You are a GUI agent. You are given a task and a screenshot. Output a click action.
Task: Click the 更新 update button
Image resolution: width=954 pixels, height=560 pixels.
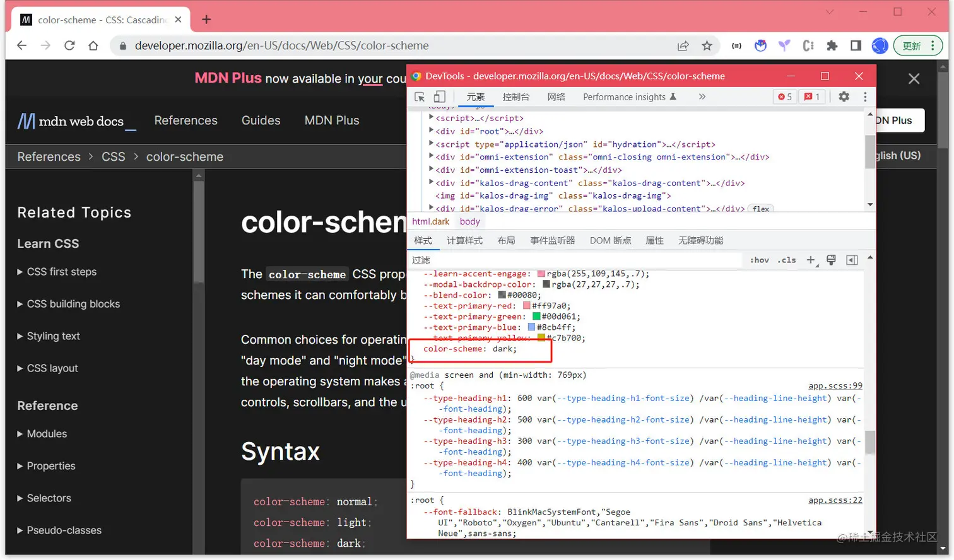click(x=917, y=45)
